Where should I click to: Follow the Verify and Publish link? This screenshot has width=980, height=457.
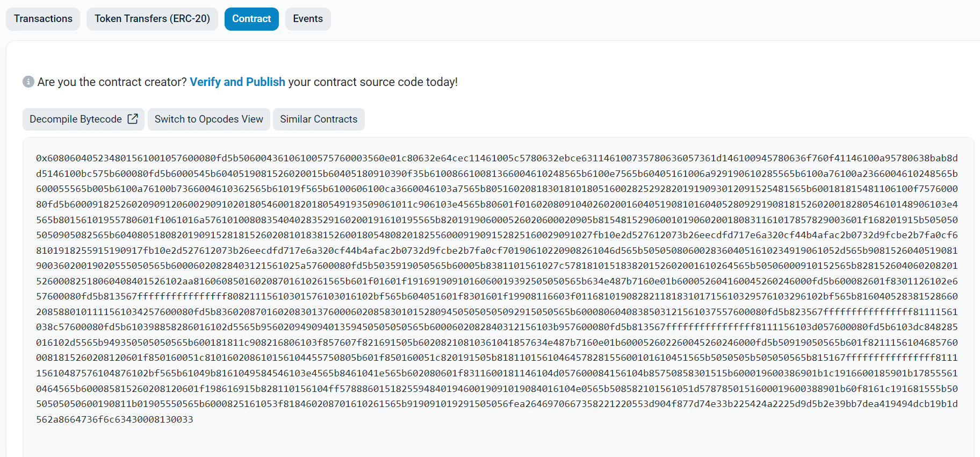tap(237, 82)
